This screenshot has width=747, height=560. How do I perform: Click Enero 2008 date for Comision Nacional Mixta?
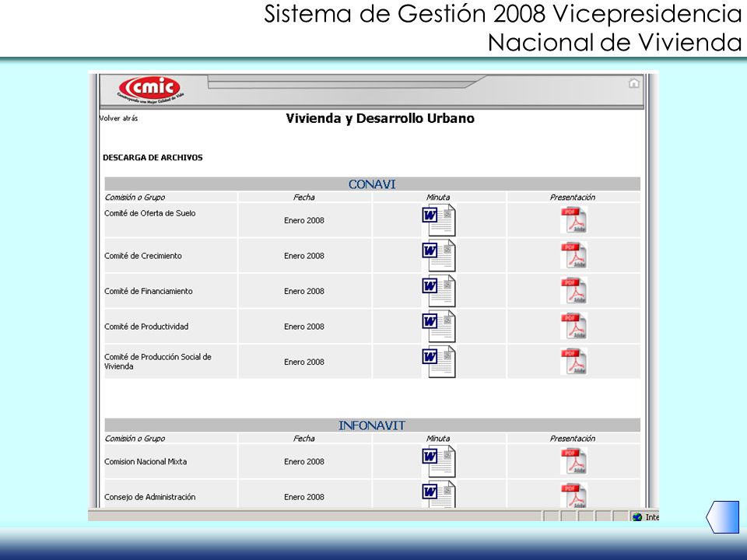point(304,461)
